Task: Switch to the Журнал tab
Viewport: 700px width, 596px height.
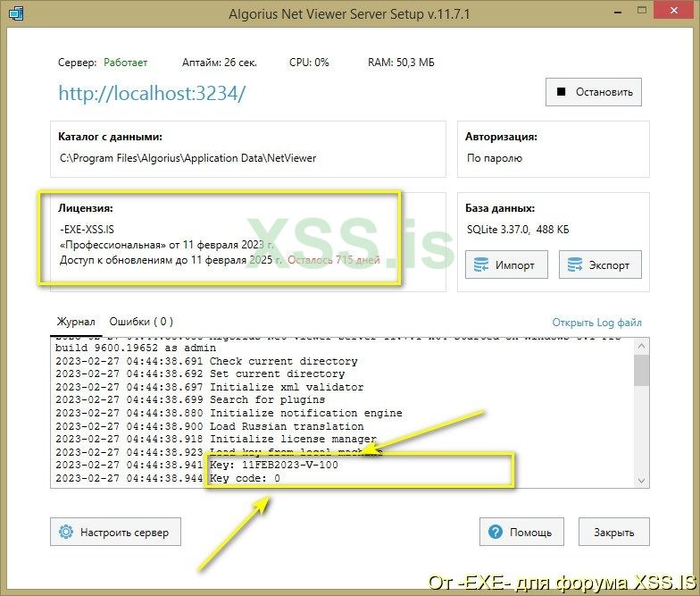Action: pos(76,322)
